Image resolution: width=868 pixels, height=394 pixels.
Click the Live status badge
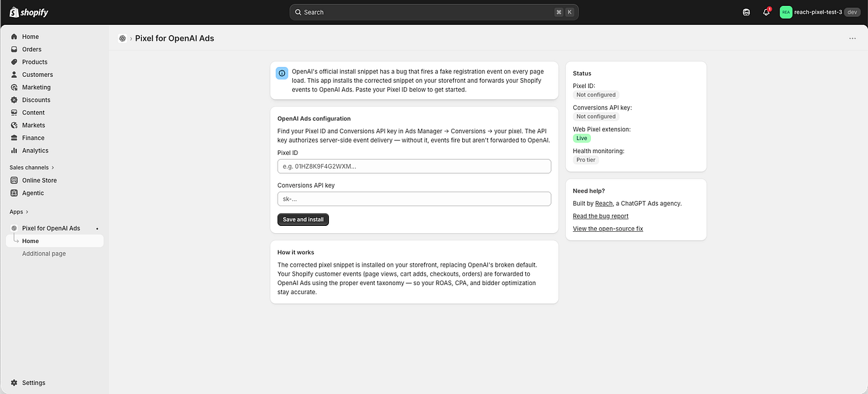(x=582, y=139)
